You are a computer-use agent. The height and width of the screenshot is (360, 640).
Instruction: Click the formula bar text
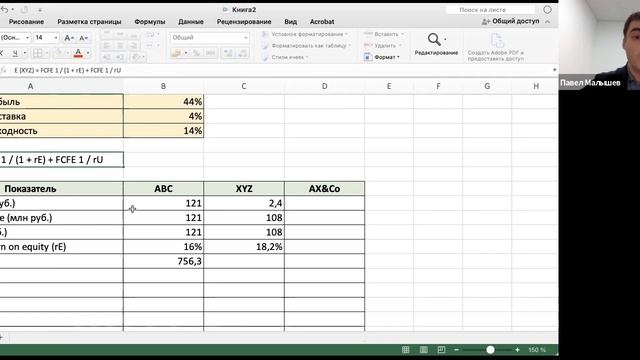coord(67,70)
